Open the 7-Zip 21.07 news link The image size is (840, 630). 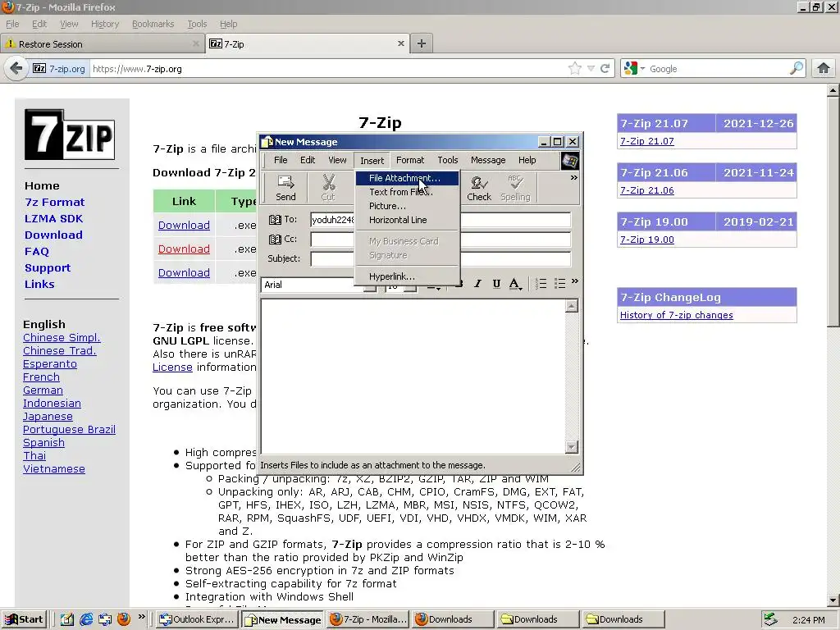pos(646,141)
